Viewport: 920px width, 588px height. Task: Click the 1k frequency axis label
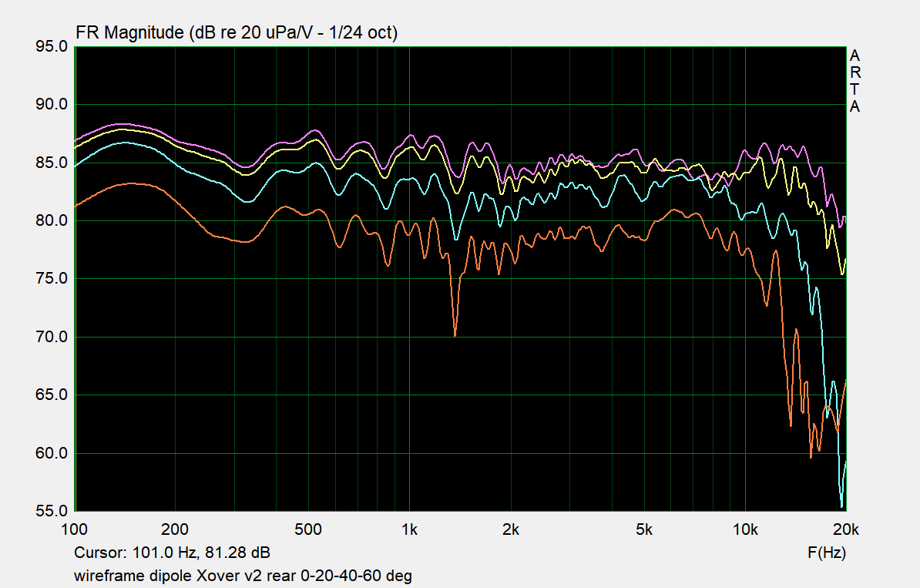click(x=410, y=529)
